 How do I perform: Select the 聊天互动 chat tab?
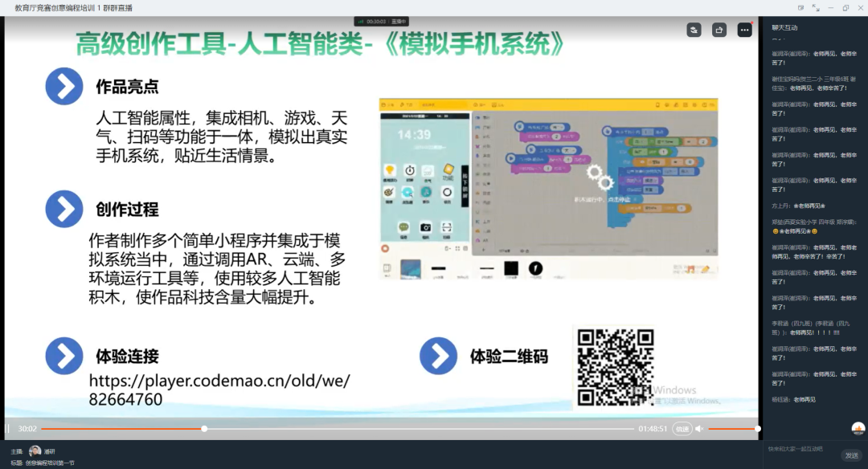coord(784,27)
